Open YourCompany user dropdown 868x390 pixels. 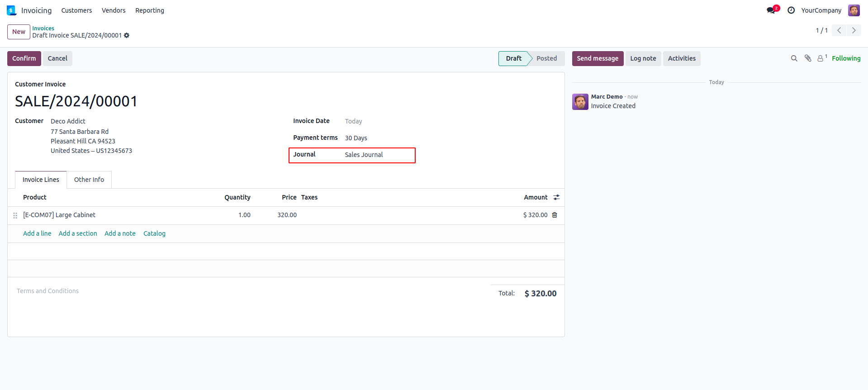(x=821, y=10)
